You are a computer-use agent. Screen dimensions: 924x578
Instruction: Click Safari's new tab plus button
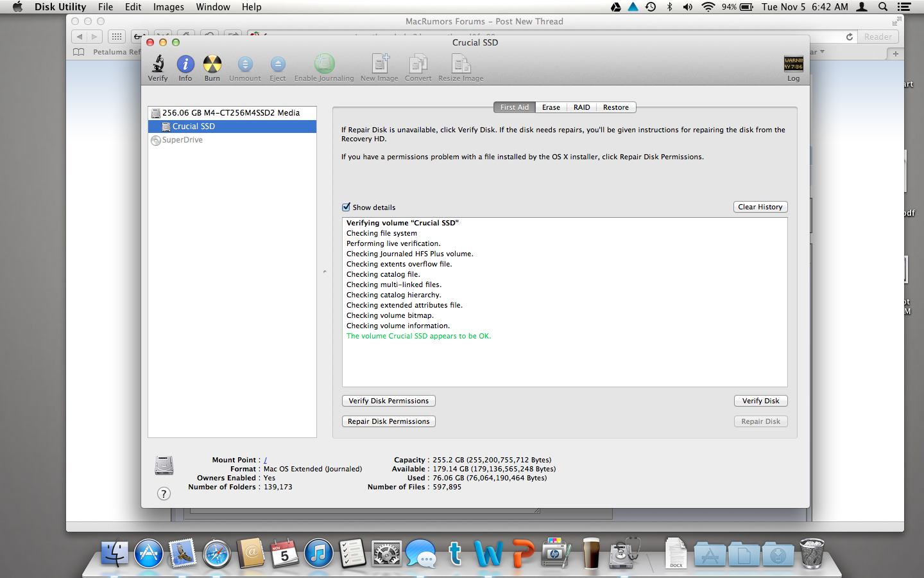pyautogui.click(x=896, y=54)
